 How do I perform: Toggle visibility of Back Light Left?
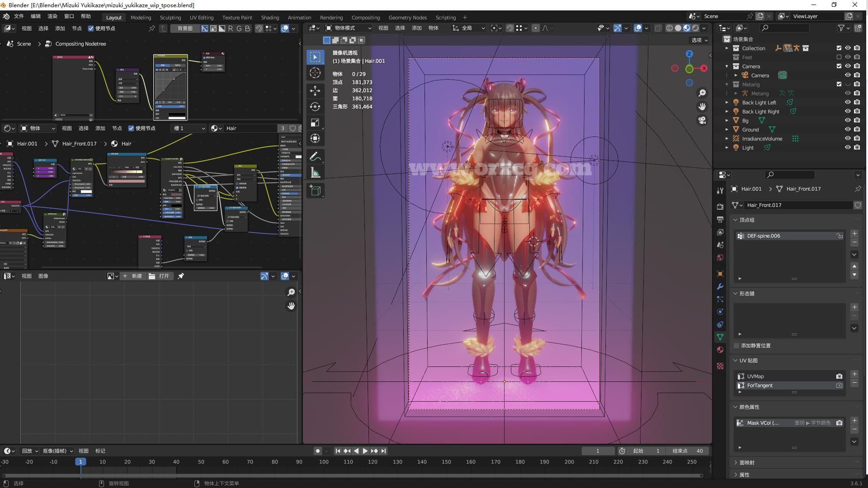tap(848, 103)
